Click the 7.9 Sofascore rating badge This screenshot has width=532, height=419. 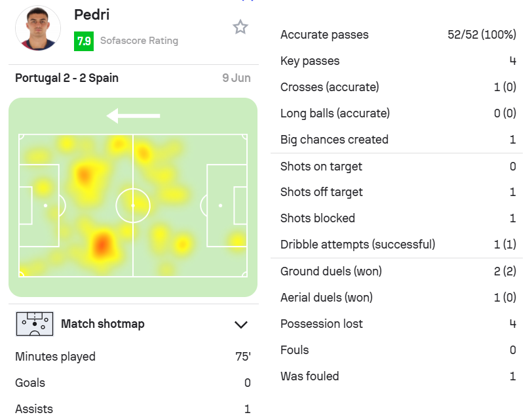(x=84, y=41)
